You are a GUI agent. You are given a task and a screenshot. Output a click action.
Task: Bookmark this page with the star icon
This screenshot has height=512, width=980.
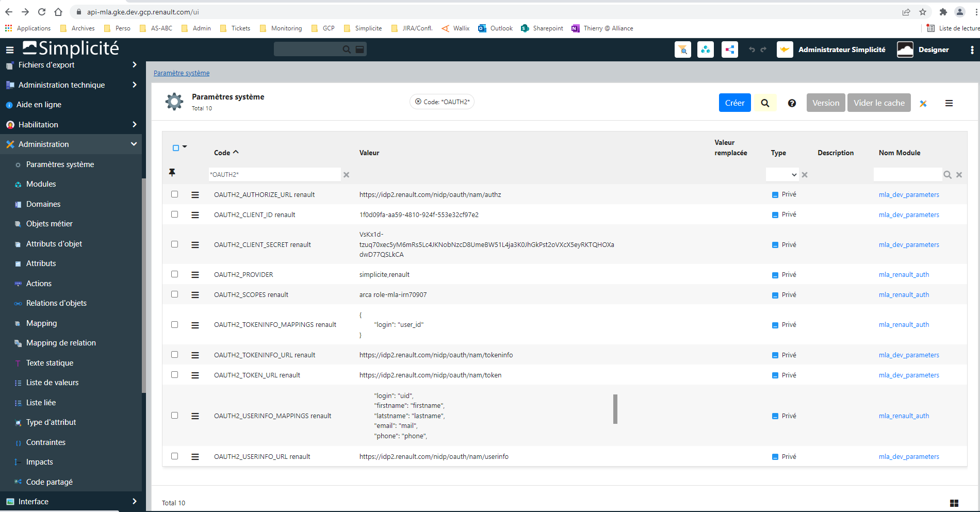click(923, 12)
